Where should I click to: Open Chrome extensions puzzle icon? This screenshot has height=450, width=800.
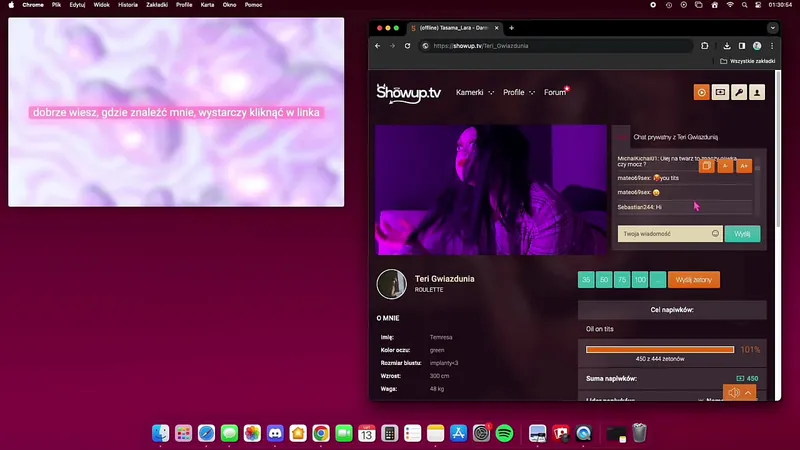[705, 46]
